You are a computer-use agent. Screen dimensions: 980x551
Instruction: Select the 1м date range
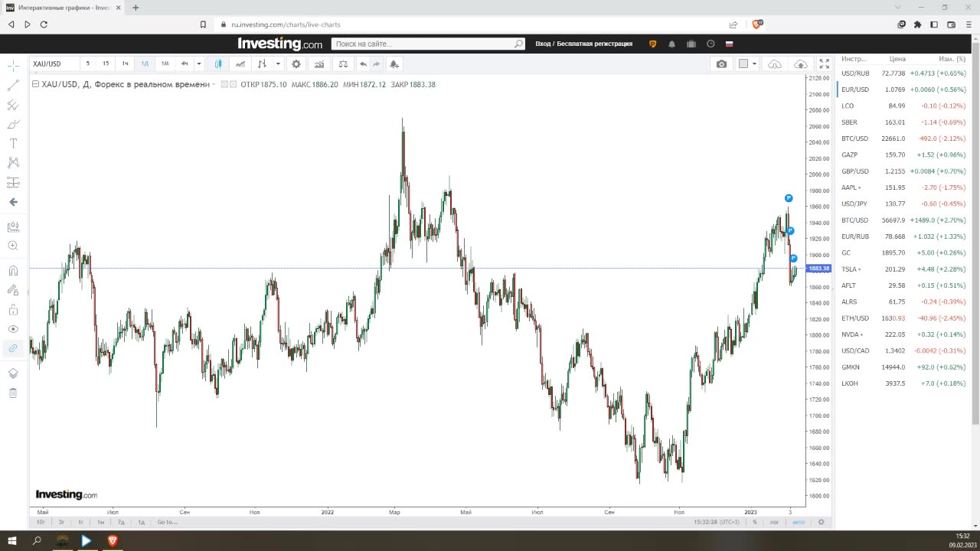pyautogui.click(x=100, y=522)
